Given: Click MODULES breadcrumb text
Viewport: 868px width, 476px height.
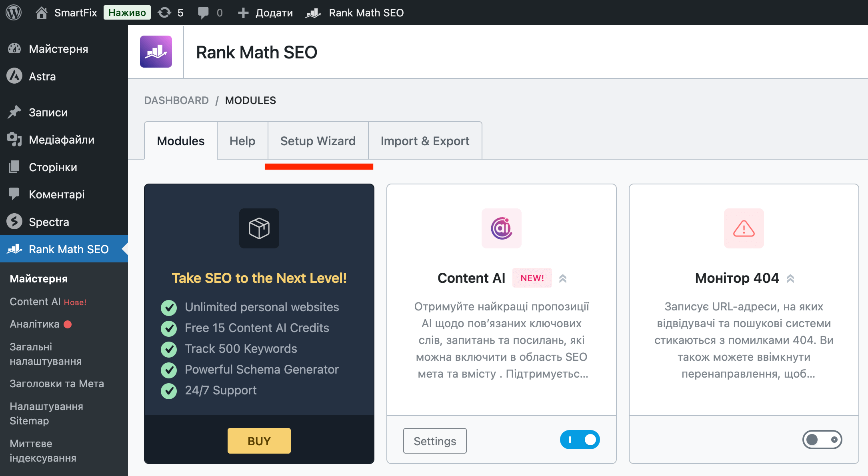Looking at the screenshot, I should point(250,100).
